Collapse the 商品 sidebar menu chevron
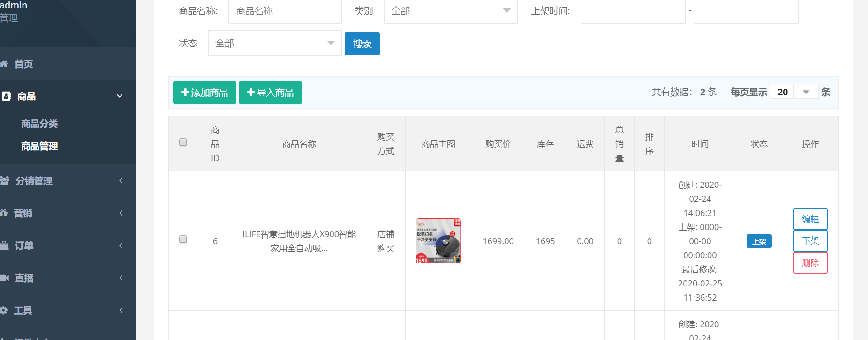868x340 pixels. coord(120,96)
